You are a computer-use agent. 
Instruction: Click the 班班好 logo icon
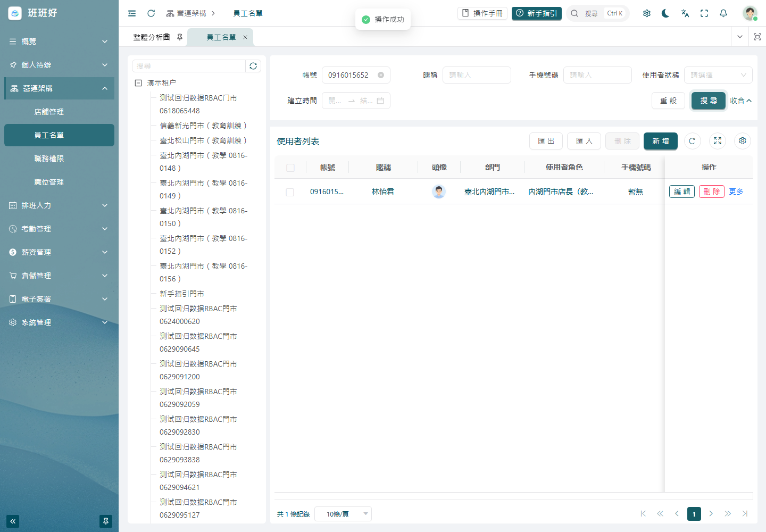(x=15, y=13)
